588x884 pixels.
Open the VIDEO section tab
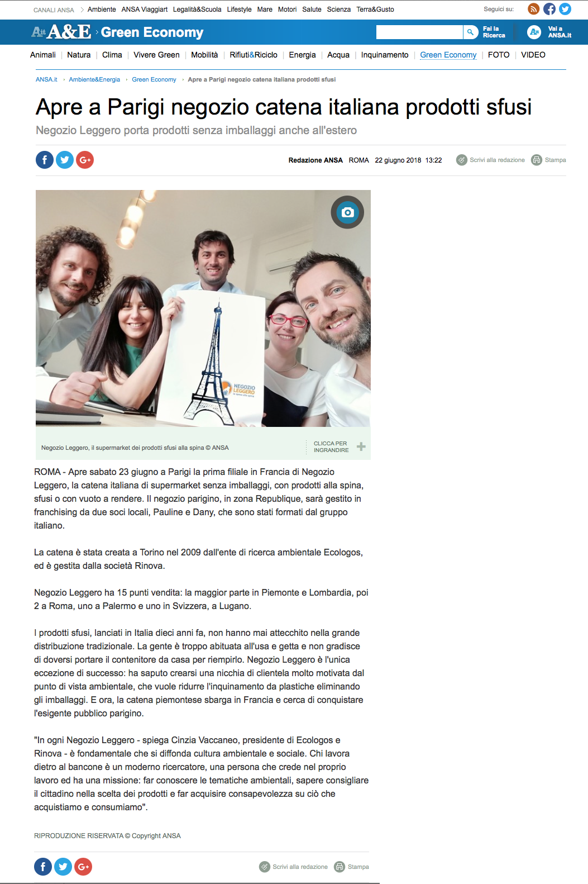coord(533,55)
